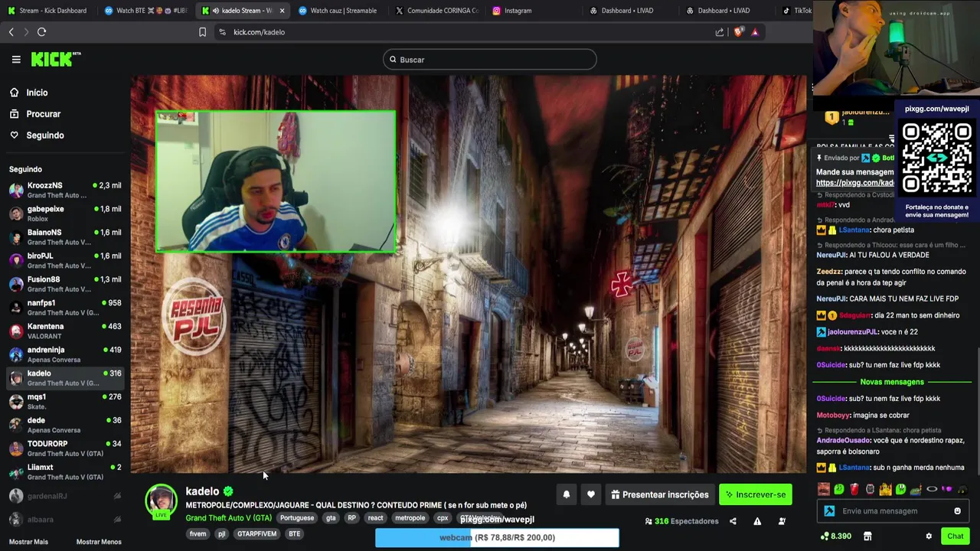
Task: Click the browser back arrow
Action: click(11, 32)
